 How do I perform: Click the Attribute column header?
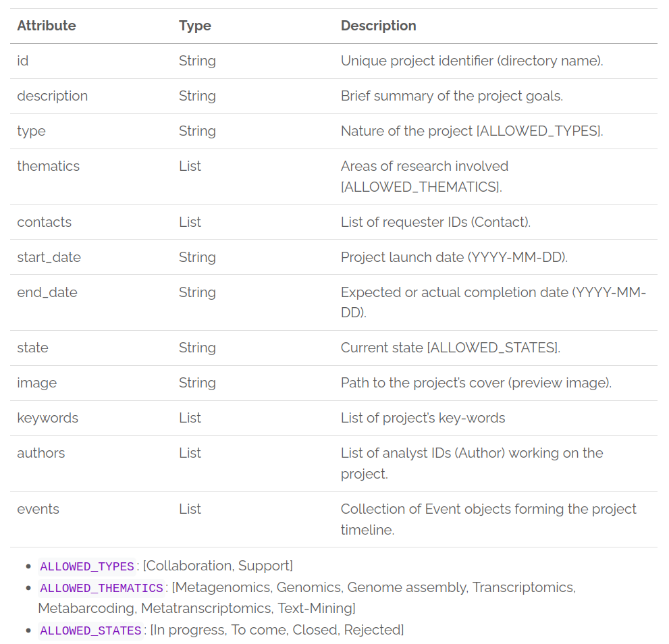[47, 26]
